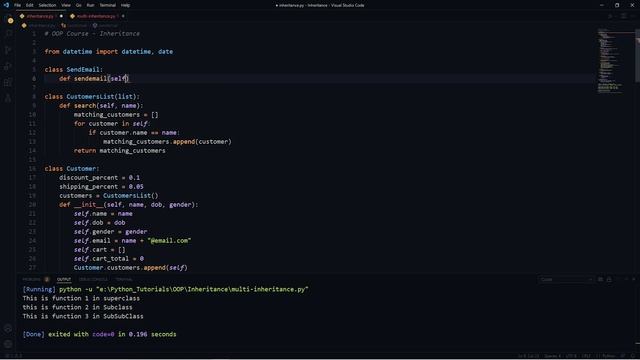Viewport: 640px width, 360px height.
Task: Click 'class Customer:' text on line 16
Action: tap(72, 169)
